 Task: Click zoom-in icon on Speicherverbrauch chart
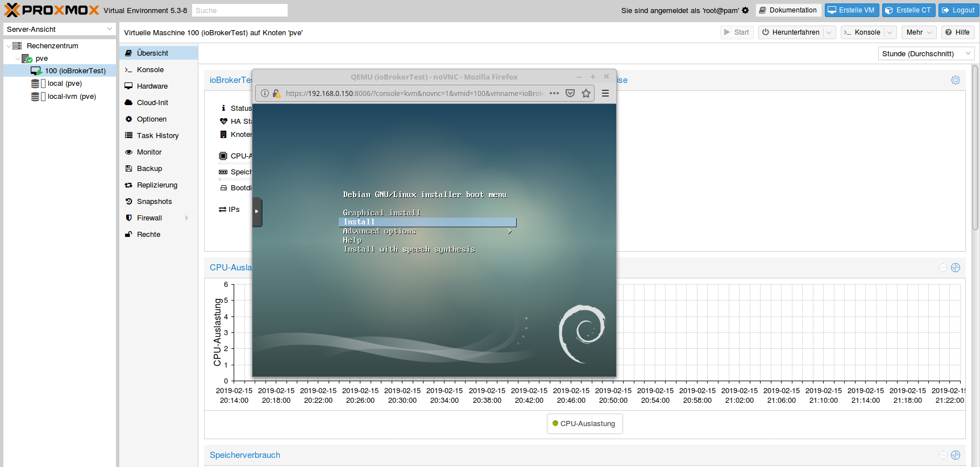[956, 455]
